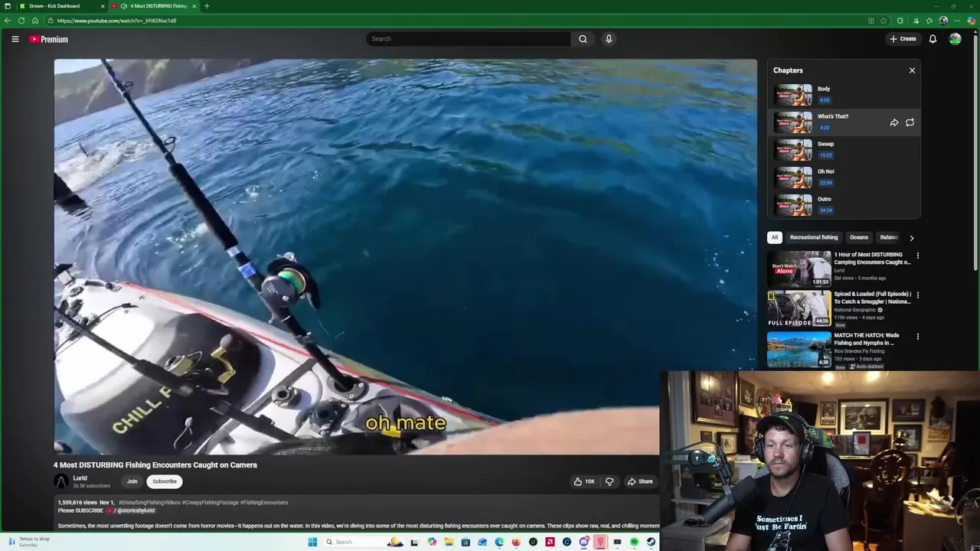Start voice search with the microphone
The height and width of the screenshot is (551, 980).
[609, 39]
